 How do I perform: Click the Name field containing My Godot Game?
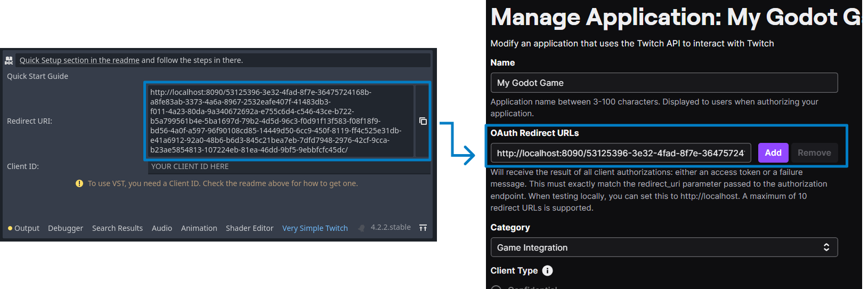(x=664, y=83)
